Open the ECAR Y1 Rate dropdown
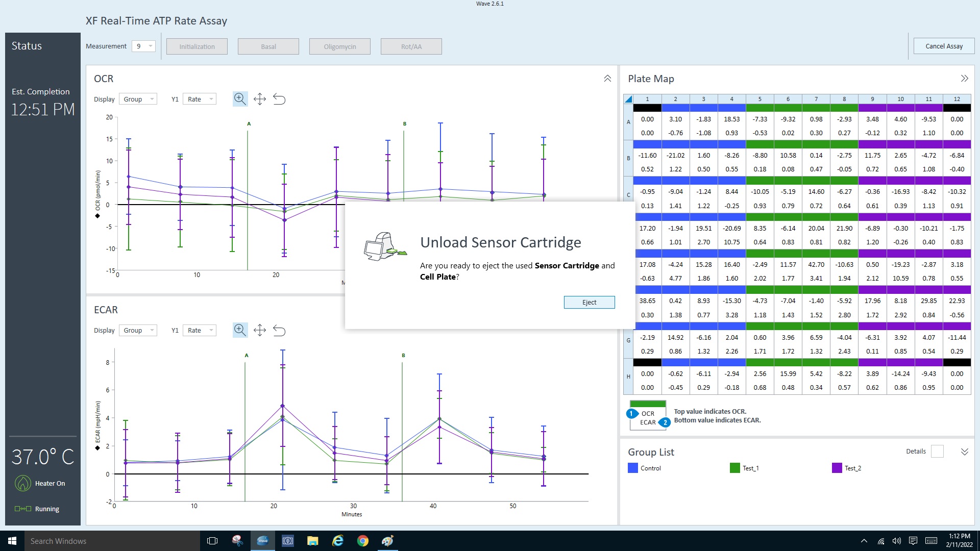The image size is (980, 551). point(199,330)
